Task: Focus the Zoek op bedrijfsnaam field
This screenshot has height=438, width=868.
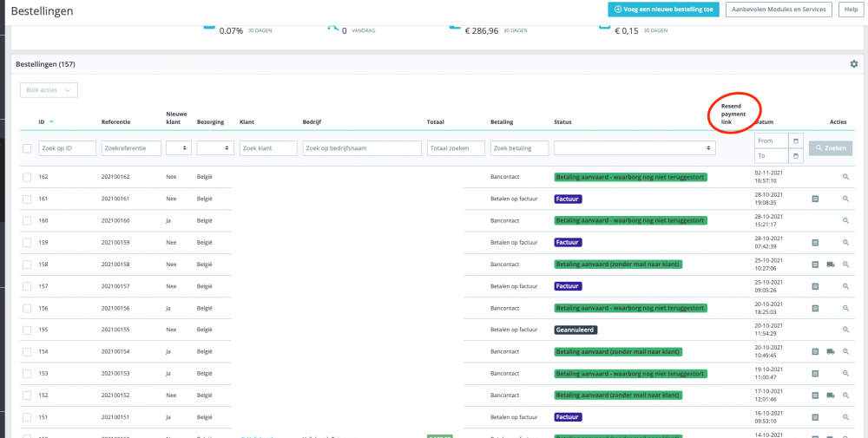Action: 362,148
